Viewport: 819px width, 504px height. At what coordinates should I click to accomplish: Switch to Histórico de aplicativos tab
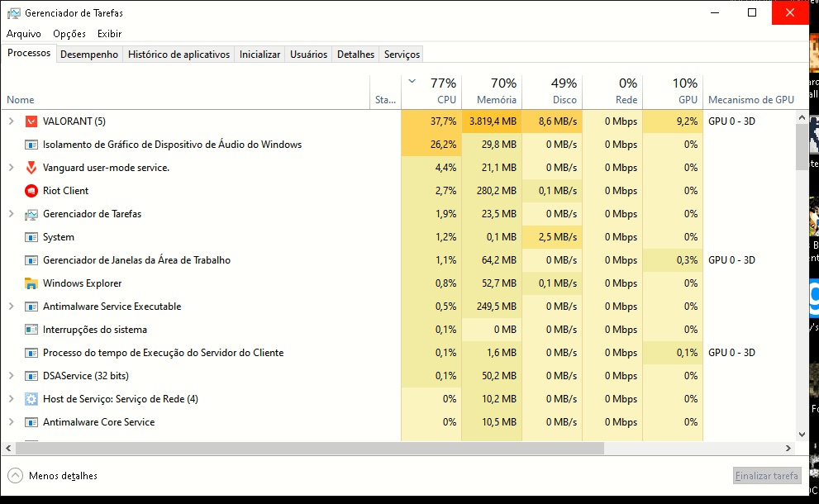coord(179,55)
